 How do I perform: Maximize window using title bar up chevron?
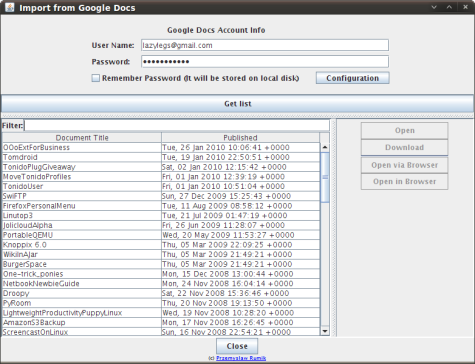[449, 7]
